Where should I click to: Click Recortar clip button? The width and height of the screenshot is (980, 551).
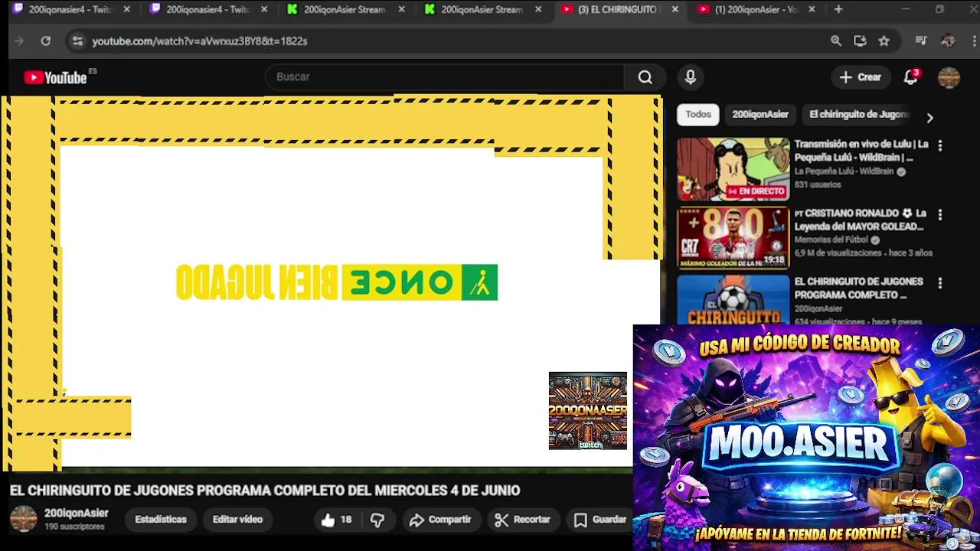[523, 520]
